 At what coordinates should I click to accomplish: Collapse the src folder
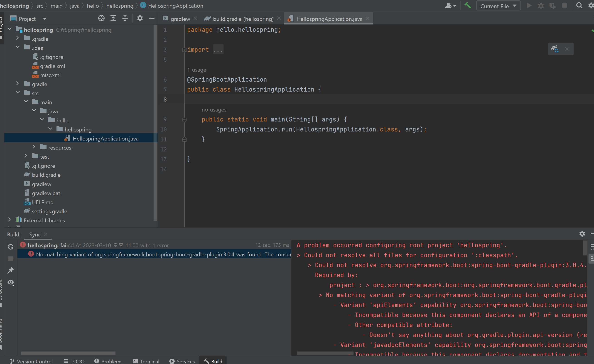pyautogui.click(x=18, y=92)
